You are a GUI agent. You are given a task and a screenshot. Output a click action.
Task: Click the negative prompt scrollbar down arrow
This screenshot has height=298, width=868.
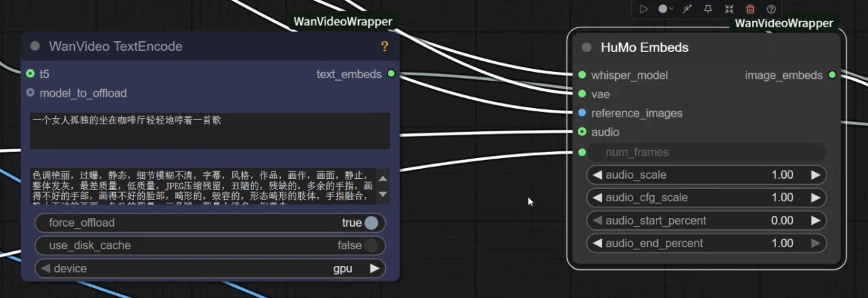383,194
